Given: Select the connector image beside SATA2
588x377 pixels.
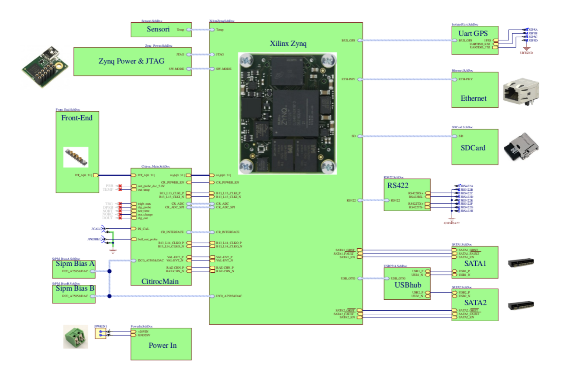Looking at the screenshot, I should tap(522, 305).
